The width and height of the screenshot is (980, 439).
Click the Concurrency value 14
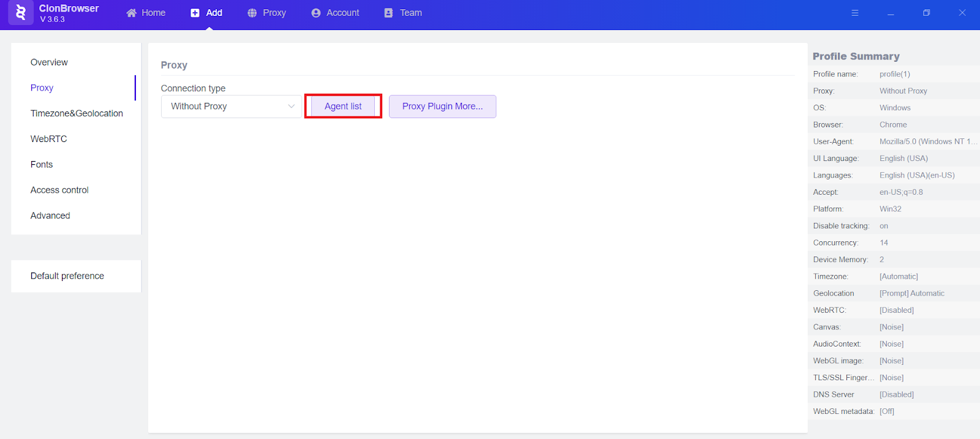coord(884,243)
